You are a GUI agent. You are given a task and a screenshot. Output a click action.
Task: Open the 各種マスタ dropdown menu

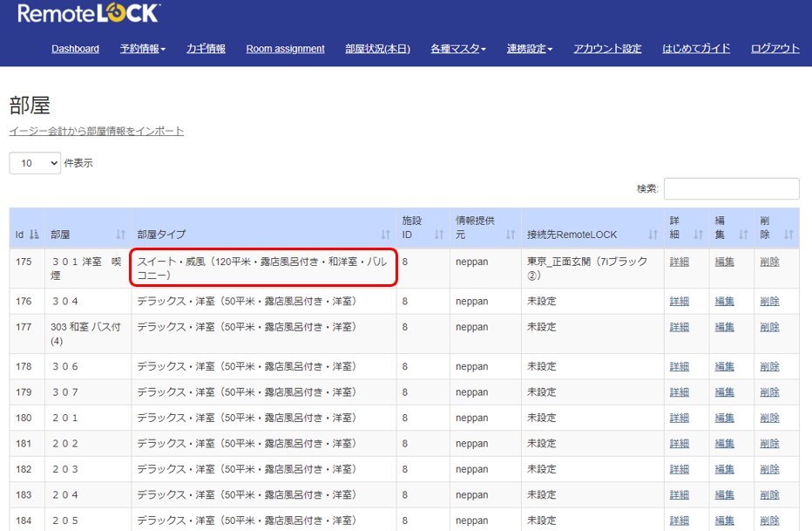458,49
